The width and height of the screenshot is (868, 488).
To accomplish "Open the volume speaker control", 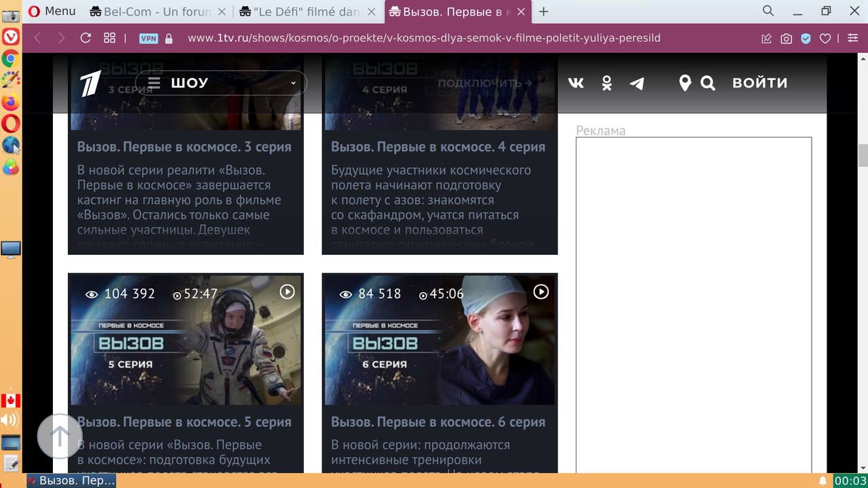I will (x=9, y=421).
